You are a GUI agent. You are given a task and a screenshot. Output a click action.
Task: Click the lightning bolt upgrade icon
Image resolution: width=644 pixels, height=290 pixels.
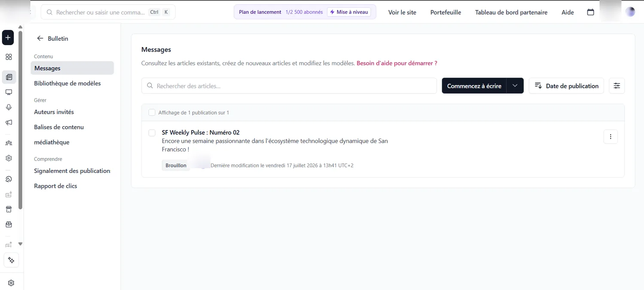tap(332, 12)
